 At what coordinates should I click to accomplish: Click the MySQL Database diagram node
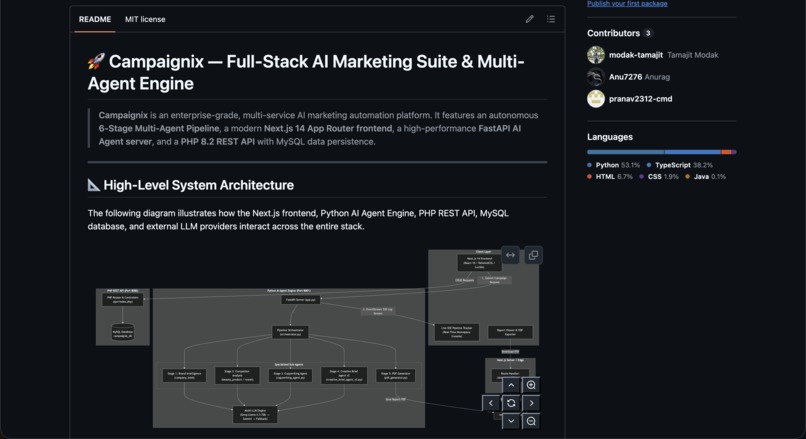tap(123, 332)
